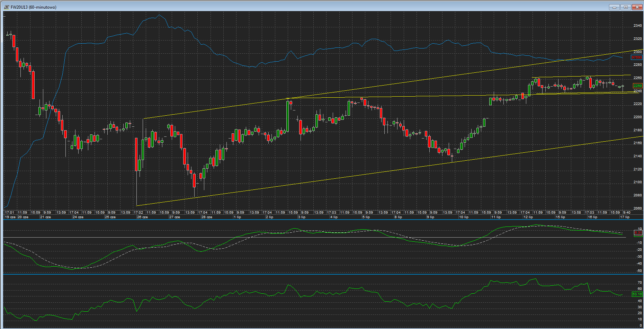Click the 2060 price axis label

637,208
